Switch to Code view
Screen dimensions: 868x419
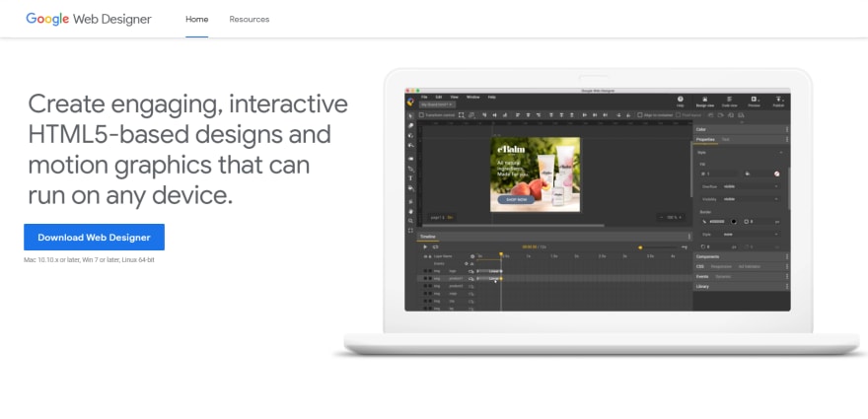[x=730, y=102]
